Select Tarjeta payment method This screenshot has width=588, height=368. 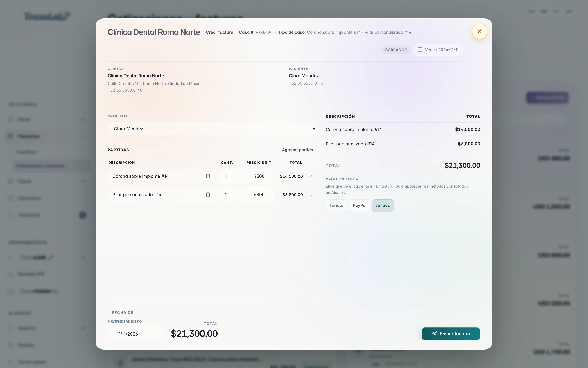click(336, 205)
